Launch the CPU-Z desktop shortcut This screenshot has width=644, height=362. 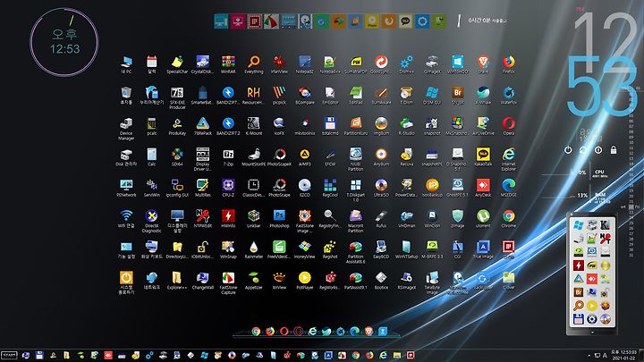tap(228, 186)
